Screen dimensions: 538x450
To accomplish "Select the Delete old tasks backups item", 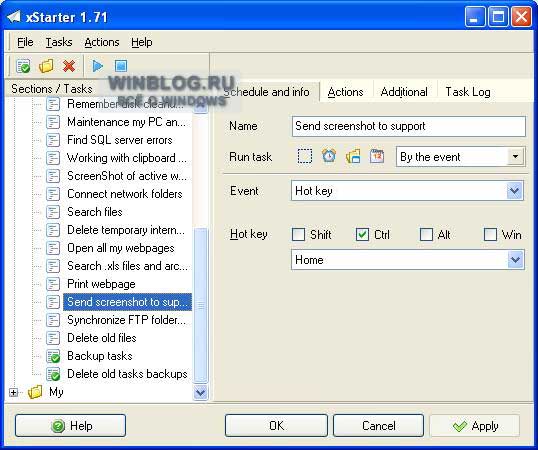I will point(127,374).
